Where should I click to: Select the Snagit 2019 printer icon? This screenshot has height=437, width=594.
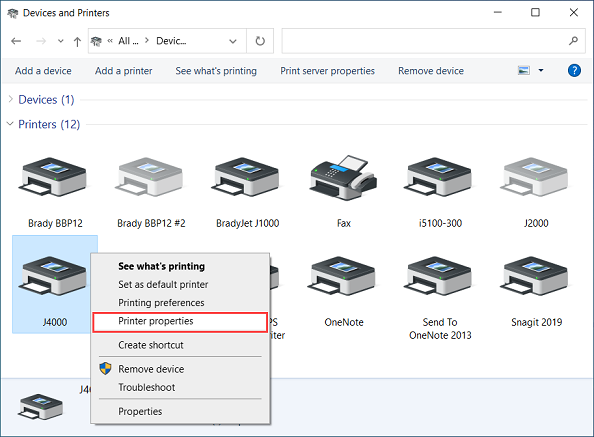coord(534,276)
